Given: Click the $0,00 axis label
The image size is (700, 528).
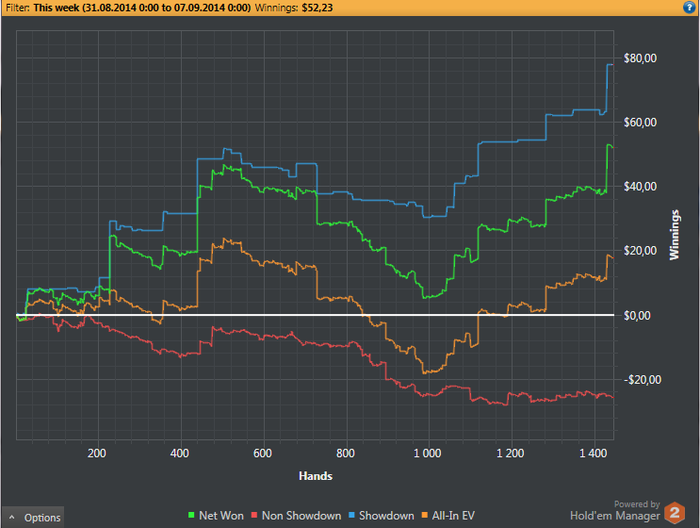Looking at the screenshot, I should coord(637,316).
